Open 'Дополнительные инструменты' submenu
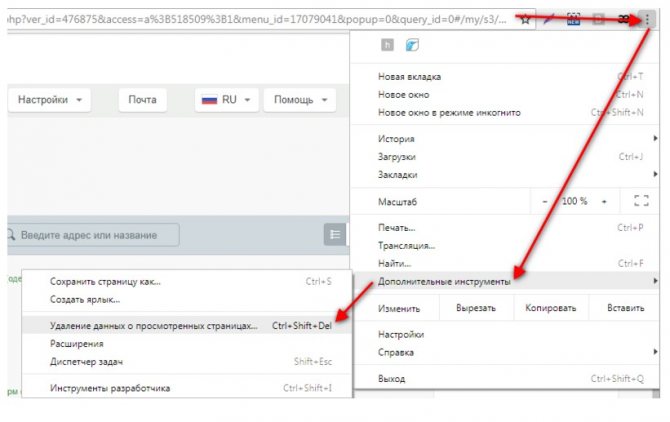 [445, 282]
